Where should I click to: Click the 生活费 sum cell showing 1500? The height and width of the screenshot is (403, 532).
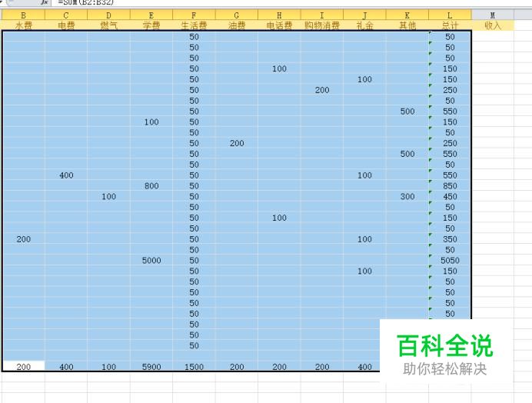(194, 366)
